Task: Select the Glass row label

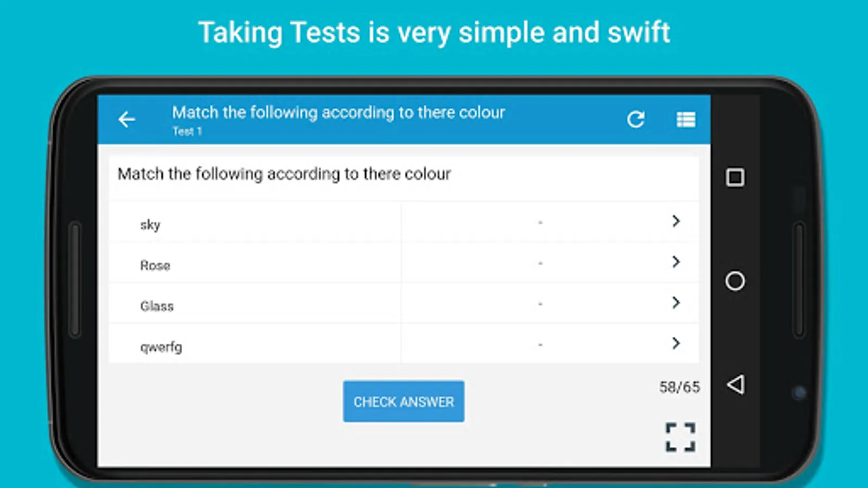Action: (157, 306)
